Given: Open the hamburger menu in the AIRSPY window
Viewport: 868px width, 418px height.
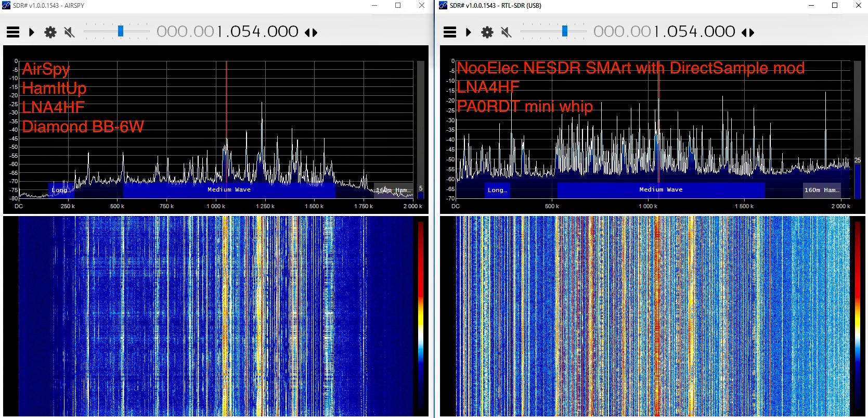Looking at the screenshot, I should pos(13,32).
